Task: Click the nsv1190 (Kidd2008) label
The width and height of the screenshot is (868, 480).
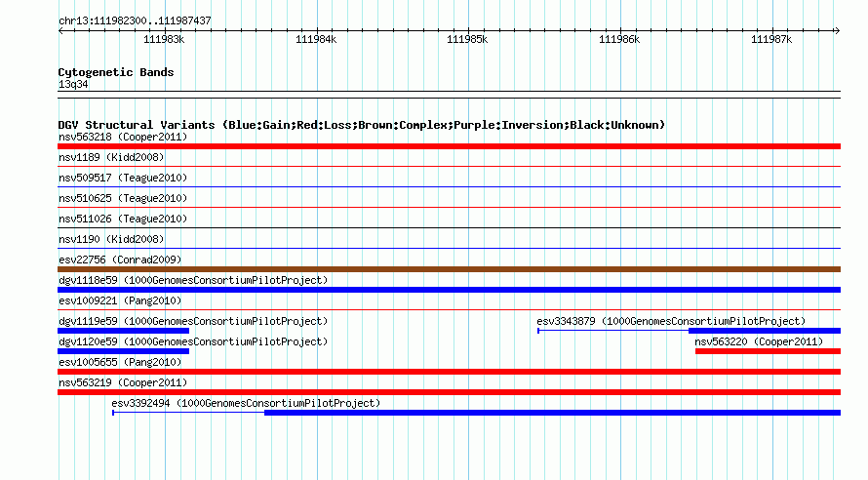Action: [111, 239]
